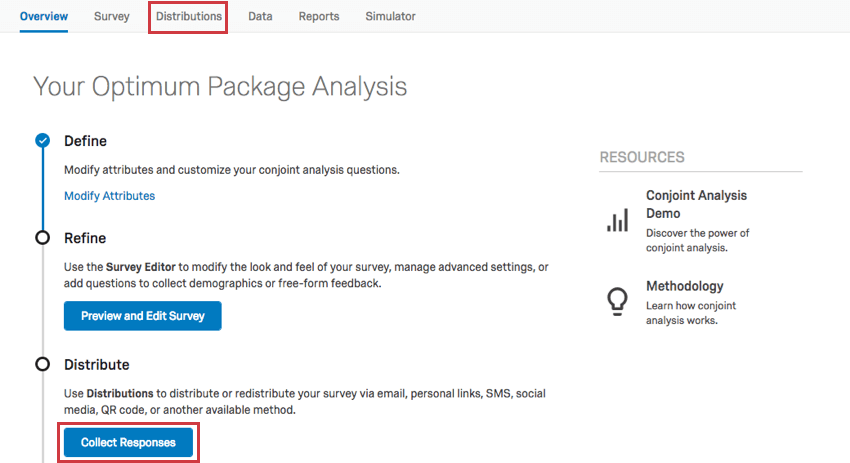Click the Refine step heading
850x463 pixels.
85,238
